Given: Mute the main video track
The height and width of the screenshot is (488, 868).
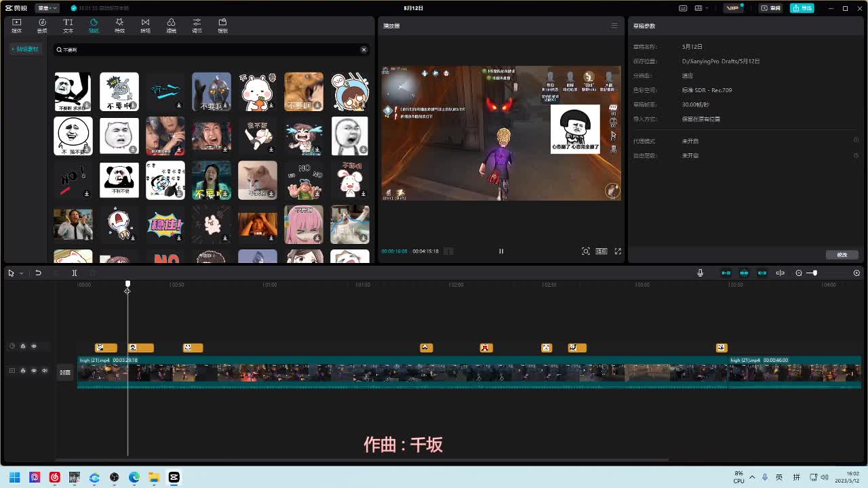Looking at the screenshot, I should pos(45,371).
